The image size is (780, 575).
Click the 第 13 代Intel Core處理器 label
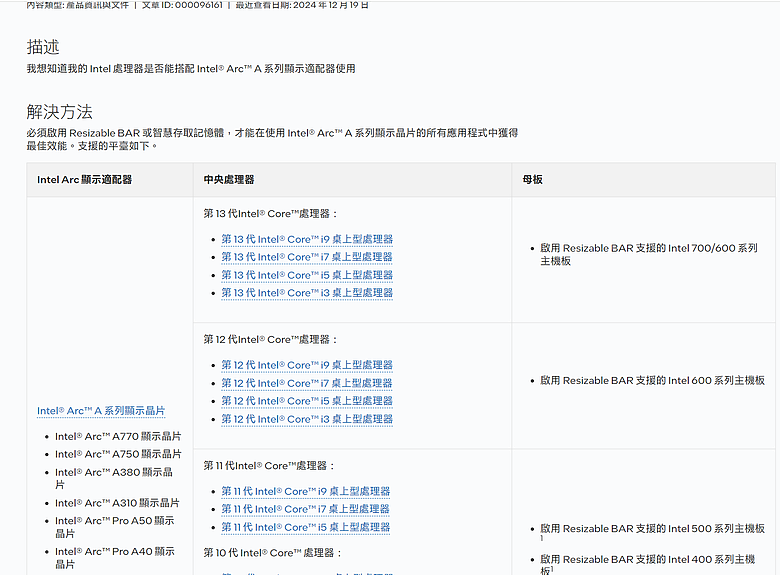(x=271, y=214)
